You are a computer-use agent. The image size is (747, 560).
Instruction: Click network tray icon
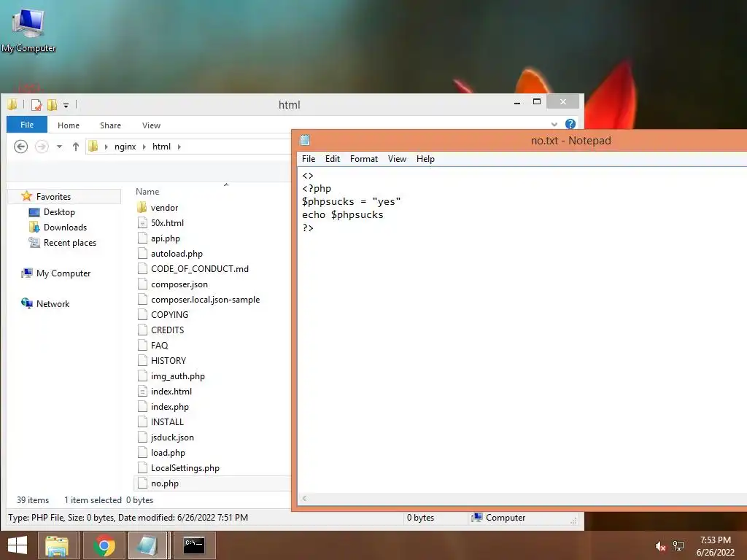coord(678,546)
